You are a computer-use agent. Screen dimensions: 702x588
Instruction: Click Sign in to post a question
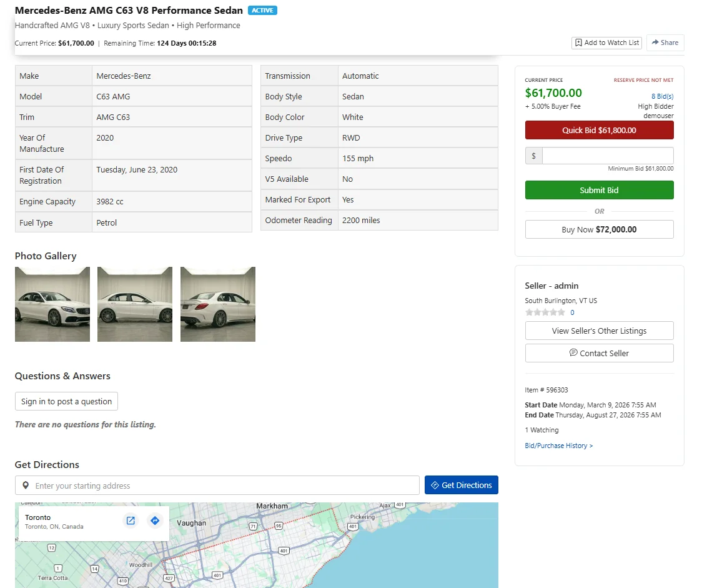[66, 401]
